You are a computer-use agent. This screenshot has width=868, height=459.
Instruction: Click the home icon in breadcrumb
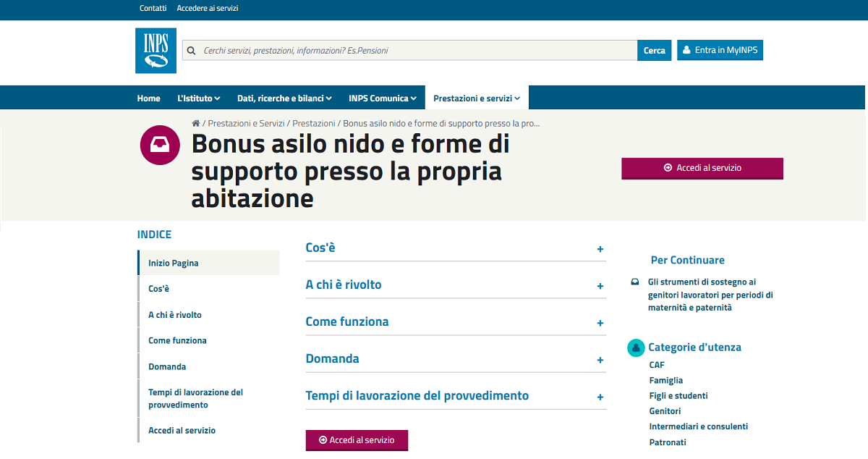(196, 124)
